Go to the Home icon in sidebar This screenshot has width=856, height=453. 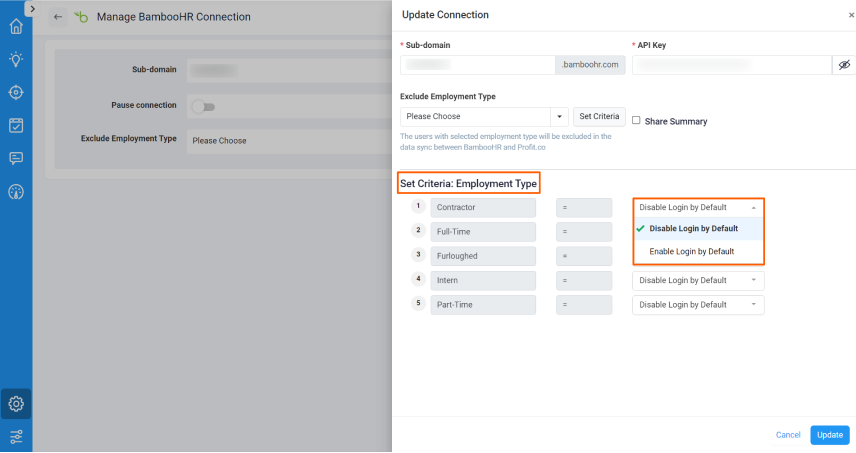pyautogui.click(x=16, y=27)
